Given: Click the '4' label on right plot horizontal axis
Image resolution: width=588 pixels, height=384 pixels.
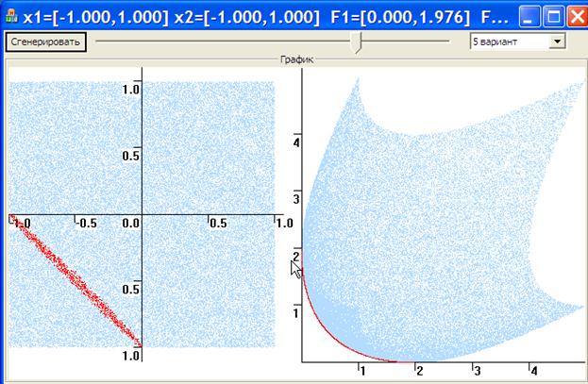Looking at the screenshot, I should coord(534,371).
